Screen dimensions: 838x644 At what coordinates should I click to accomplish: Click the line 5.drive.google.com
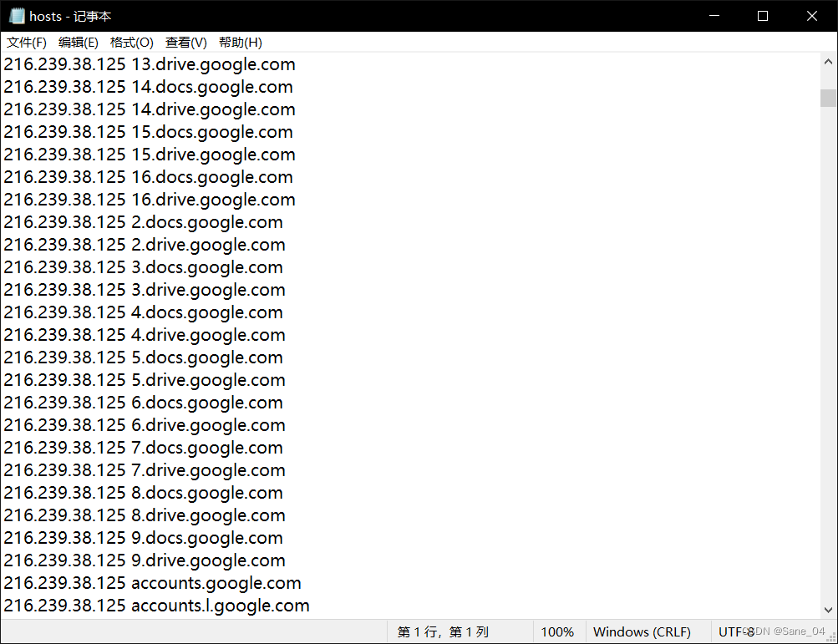pos(145,380)
